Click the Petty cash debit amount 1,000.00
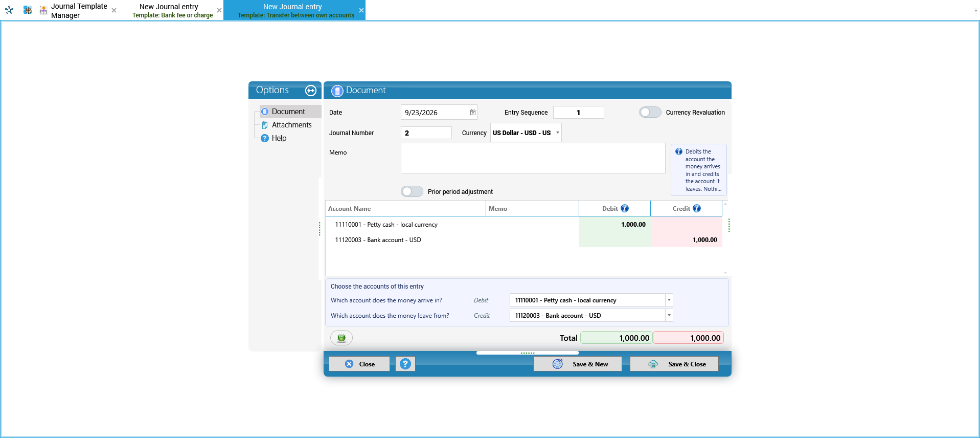 pos(633,225)
